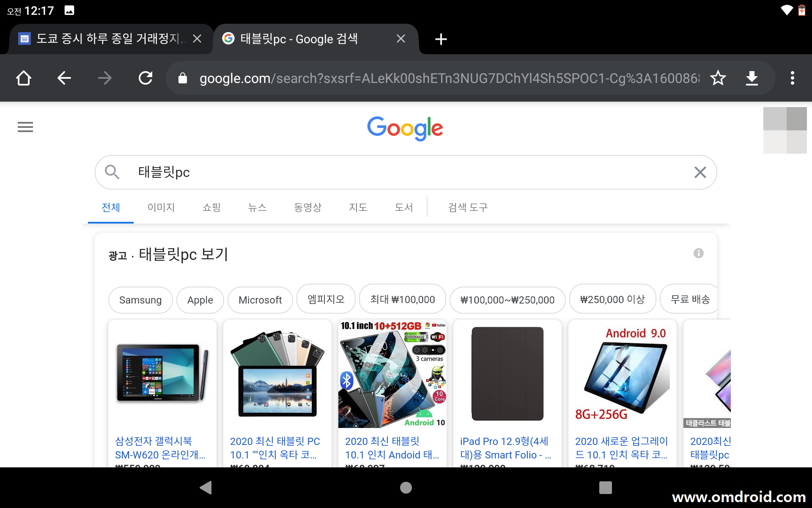Open Google hamburger side menu

pyautogui.click(x=25, y=127)
